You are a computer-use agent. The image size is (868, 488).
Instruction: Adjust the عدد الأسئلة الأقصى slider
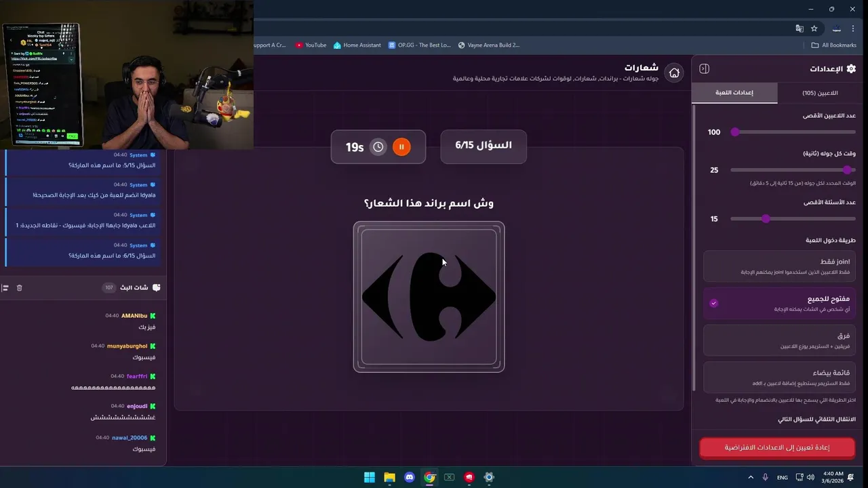point(793,219)
